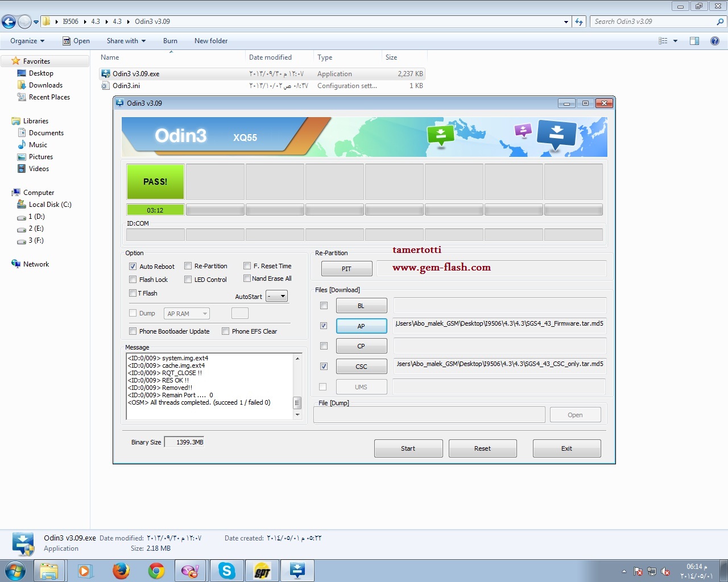The image size is (728, 582).
Task: Enable Re-Partition option
Action: [x=188, y=266]
